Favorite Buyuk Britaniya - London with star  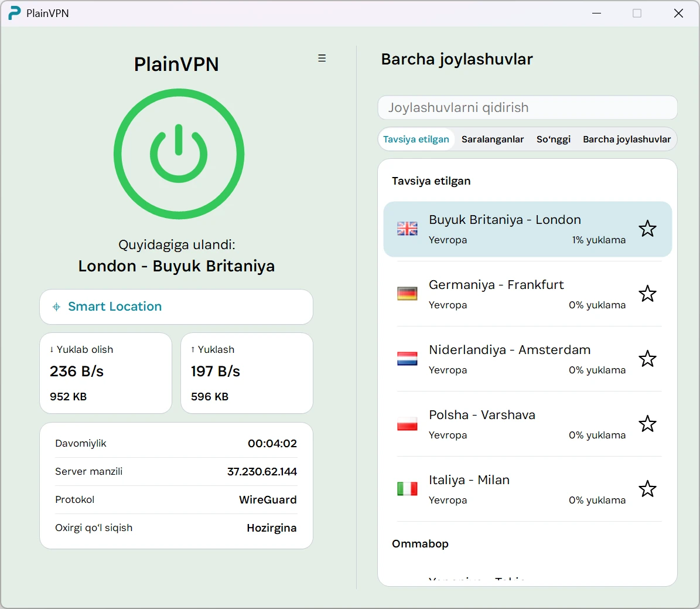coord(647,229)
